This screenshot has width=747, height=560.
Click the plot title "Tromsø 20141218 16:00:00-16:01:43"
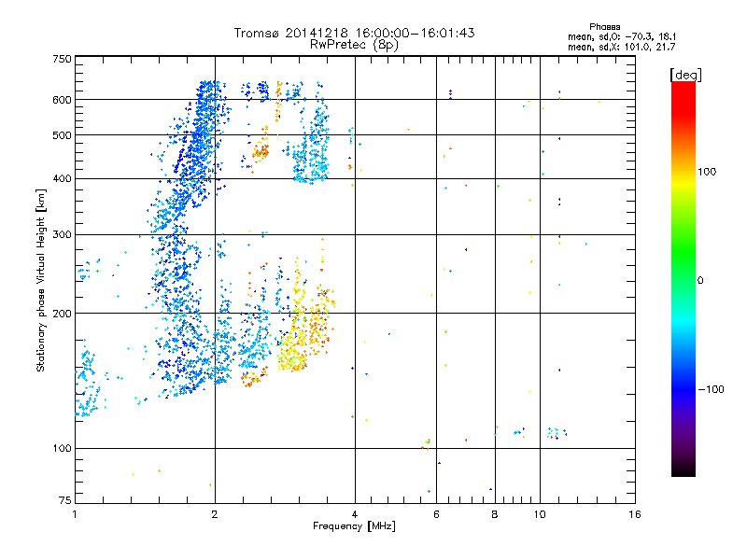tap(354, 33)
